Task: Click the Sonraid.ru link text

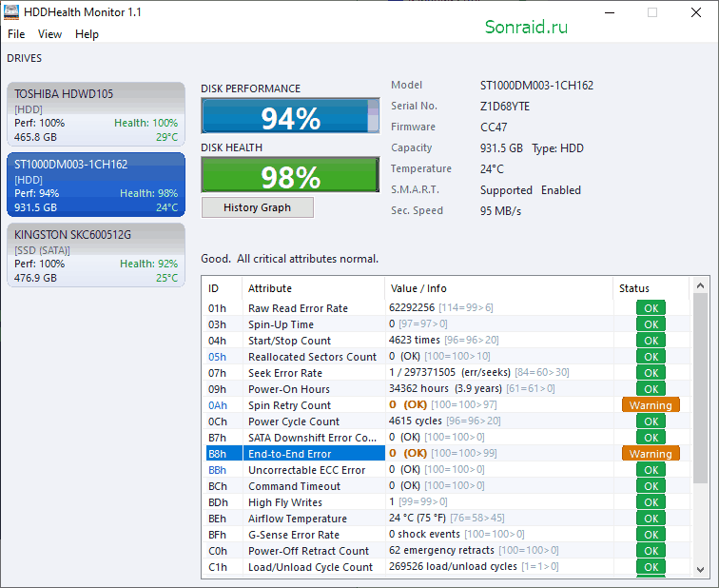Action: click(526, 27)
